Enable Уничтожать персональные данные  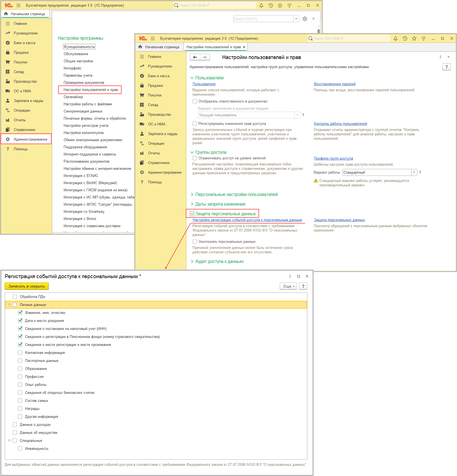195,242
